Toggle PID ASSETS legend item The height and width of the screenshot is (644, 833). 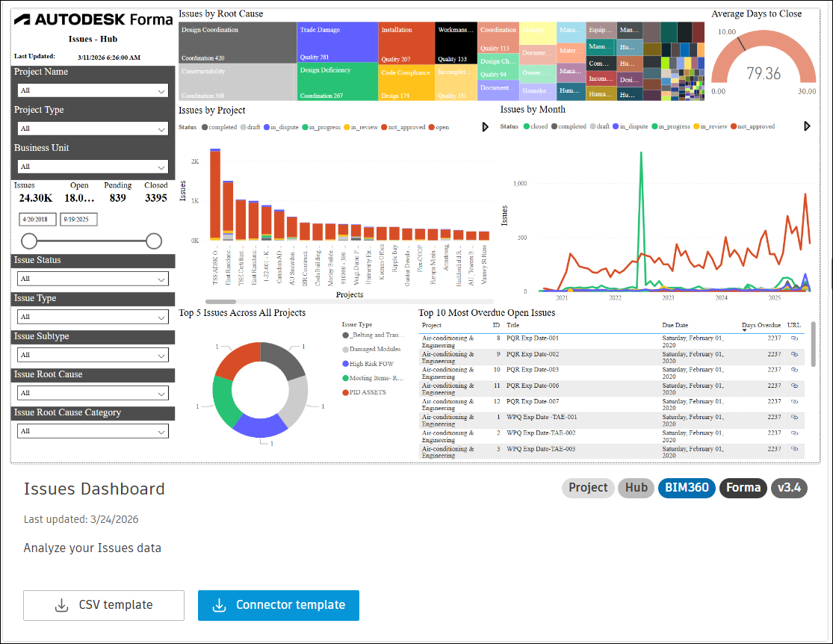click(x=365, y=393)
